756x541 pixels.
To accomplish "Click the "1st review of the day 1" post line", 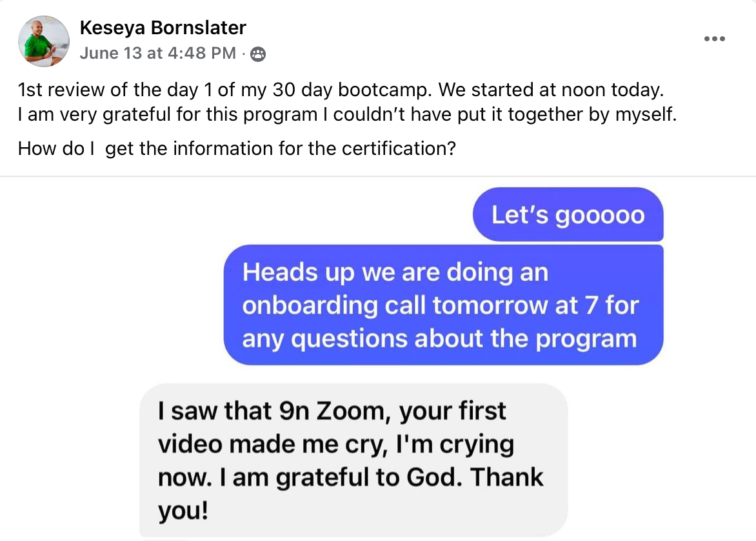I will [341, 89].
